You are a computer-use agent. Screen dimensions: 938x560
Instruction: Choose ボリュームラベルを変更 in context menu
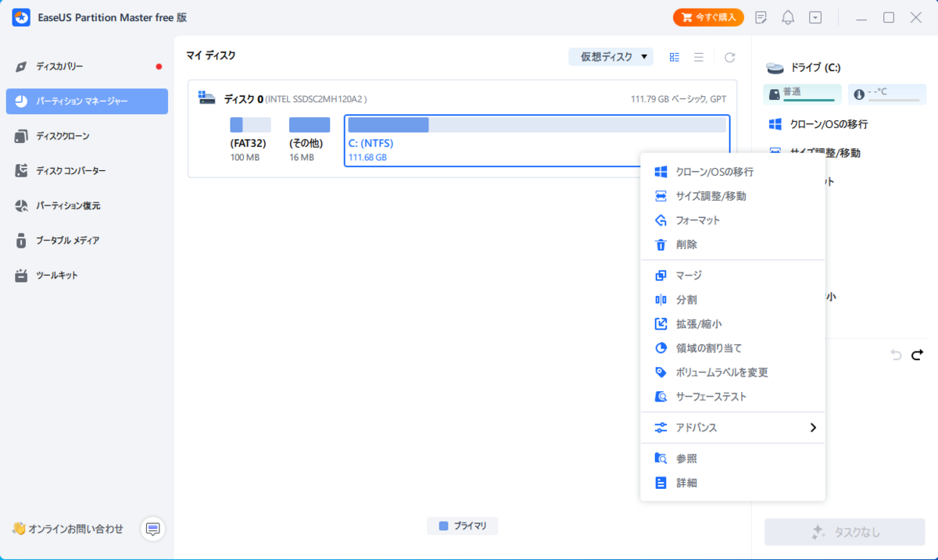coord(732,373)
